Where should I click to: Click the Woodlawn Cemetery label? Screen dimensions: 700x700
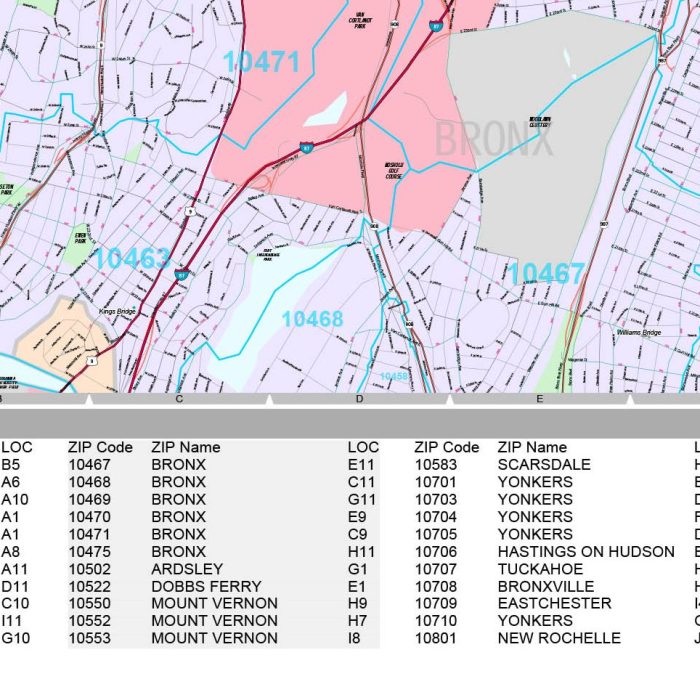pyautogui.click(x=540, y=122)
